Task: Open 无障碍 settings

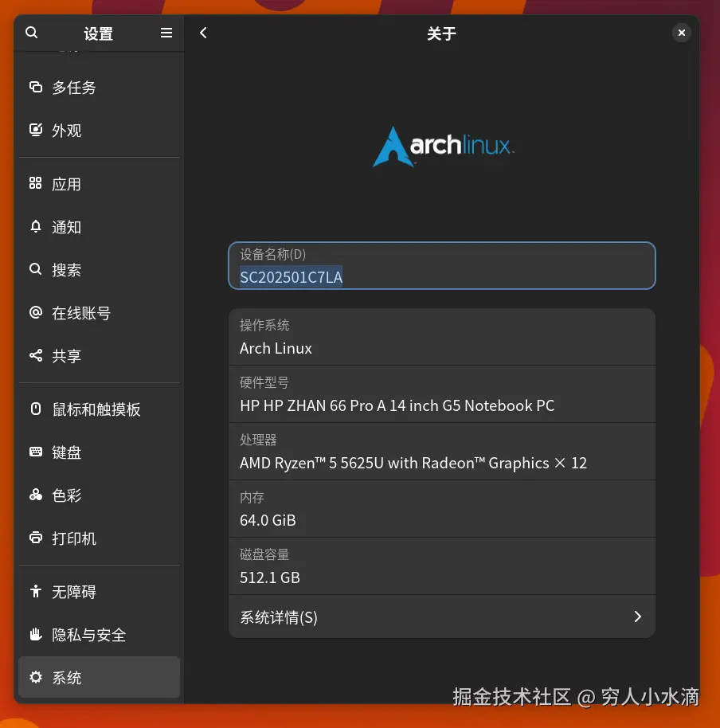Action: click(99, 592)
